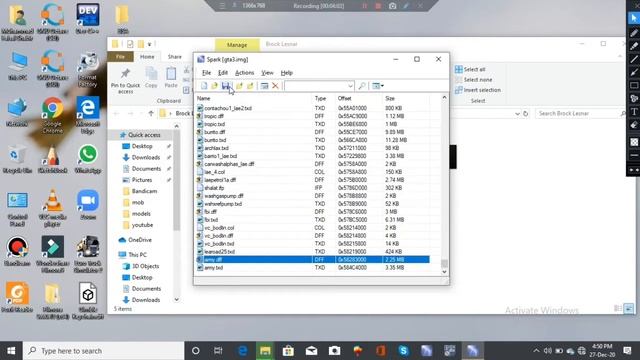
Task: Click the Up arrow in Explorer navigation
Action: tap(151, 113)
